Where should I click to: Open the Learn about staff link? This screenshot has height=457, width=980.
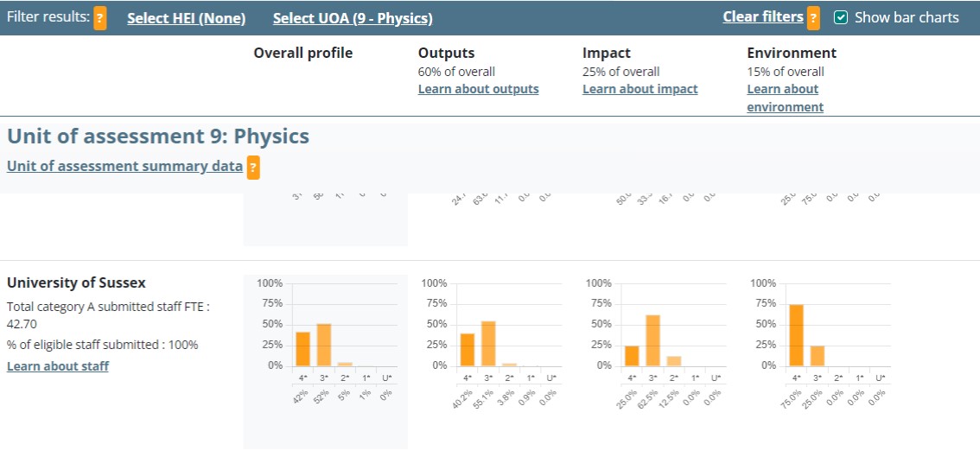pyautogui.click(x=58, y=366)
